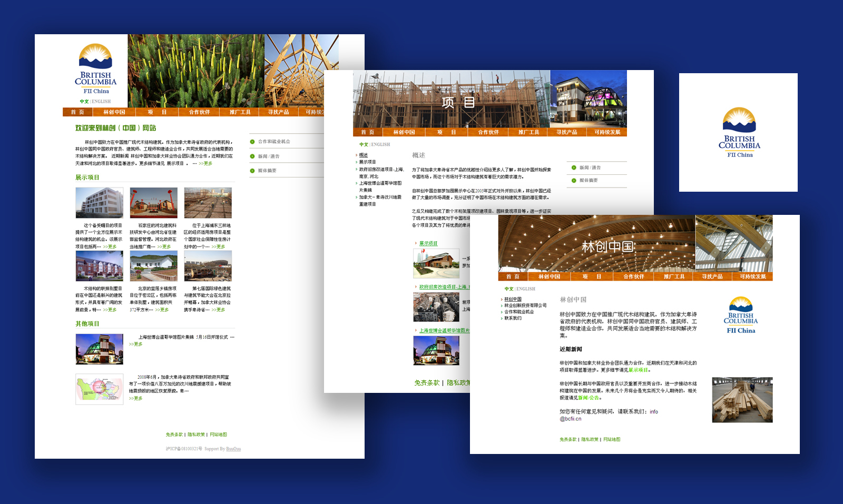Screen dimensions: 843x504
Task: Click the green bullet beside 新闻/通告 on homepage
Action: click(x=252, y=156)
